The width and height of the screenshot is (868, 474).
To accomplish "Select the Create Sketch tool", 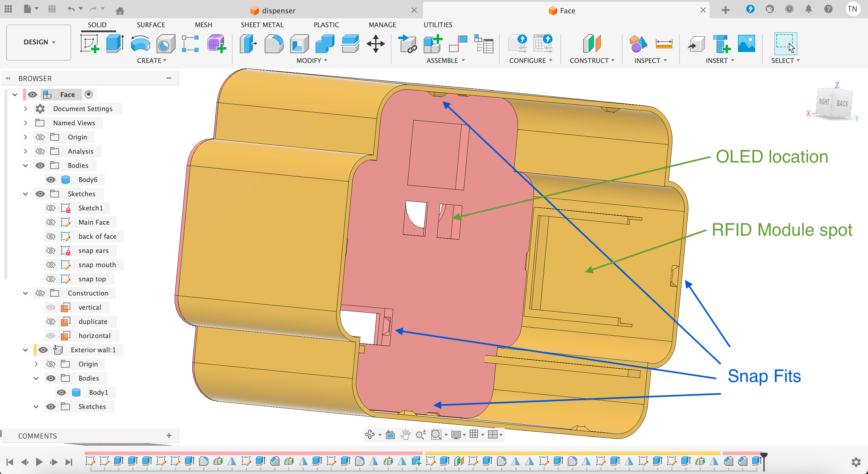I will pos(89,44).
